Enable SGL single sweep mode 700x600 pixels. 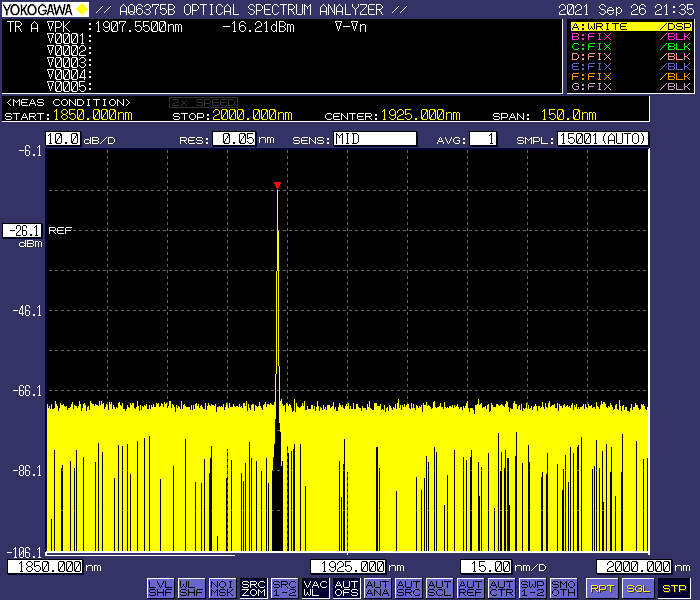click(x=638, y=588)
